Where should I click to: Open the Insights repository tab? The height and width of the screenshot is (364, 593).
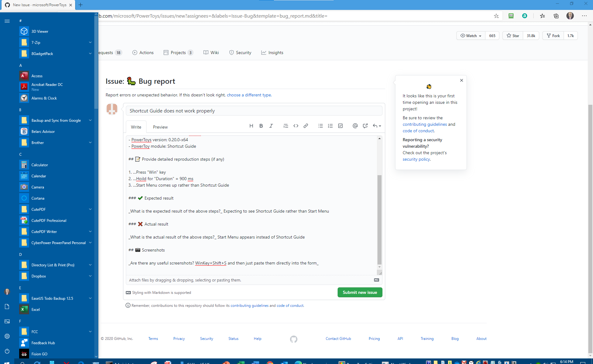click(272, 53)
